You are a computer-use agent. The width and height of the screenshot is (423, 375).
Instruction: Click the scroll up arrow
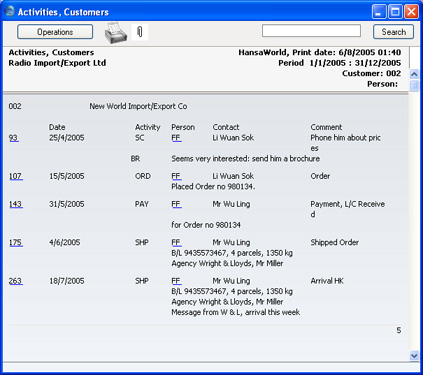414,74
